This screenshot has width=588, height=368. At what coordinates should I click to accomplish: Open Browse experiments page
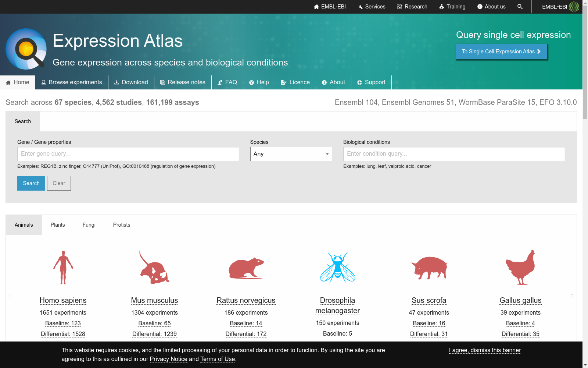pyautogui.click(x=72, y=82)
